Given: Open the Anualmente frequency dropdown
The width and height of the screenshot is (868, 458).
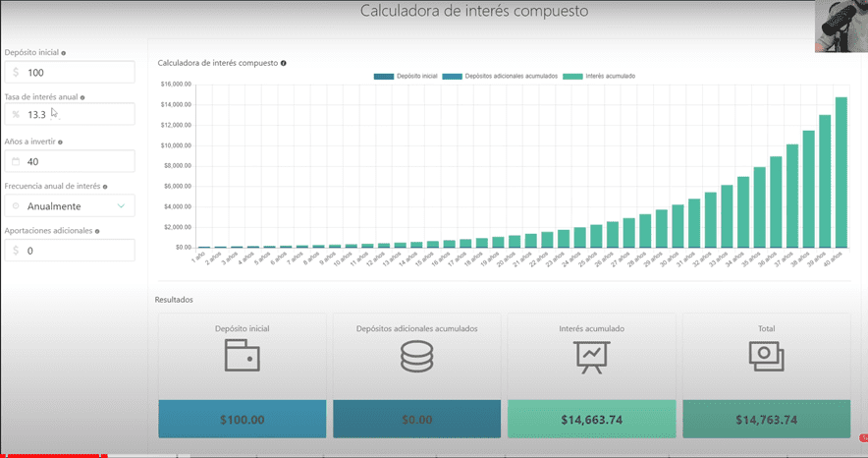Looking at the screenshot, I should [x=69, y=206].
